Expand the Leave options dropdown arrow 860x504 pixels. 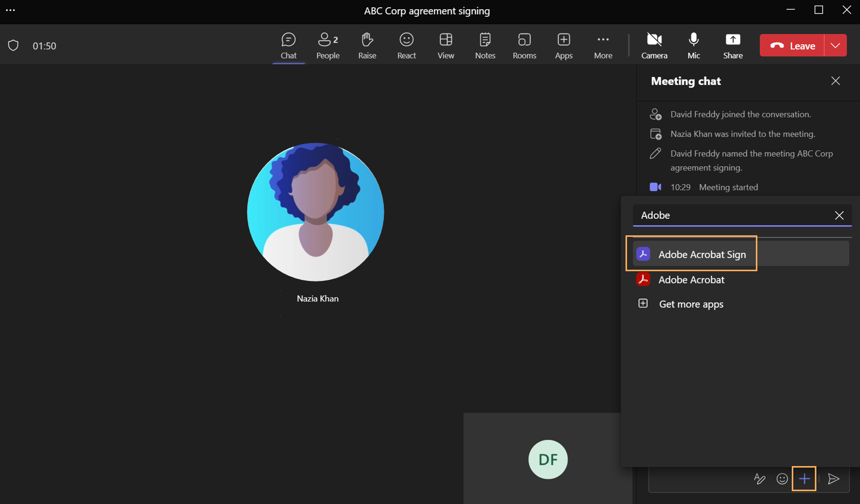[835, 46]
